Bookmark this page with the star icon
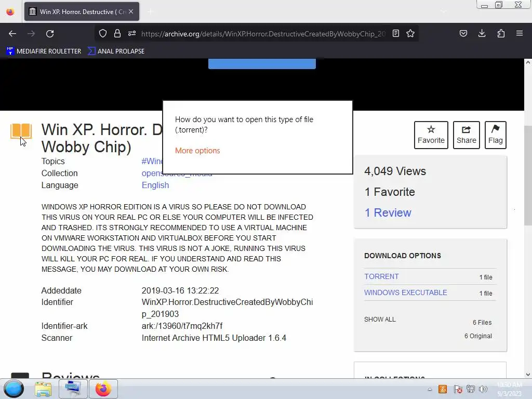This screenshot has height=399, width=532. click(x=410, y=33)
